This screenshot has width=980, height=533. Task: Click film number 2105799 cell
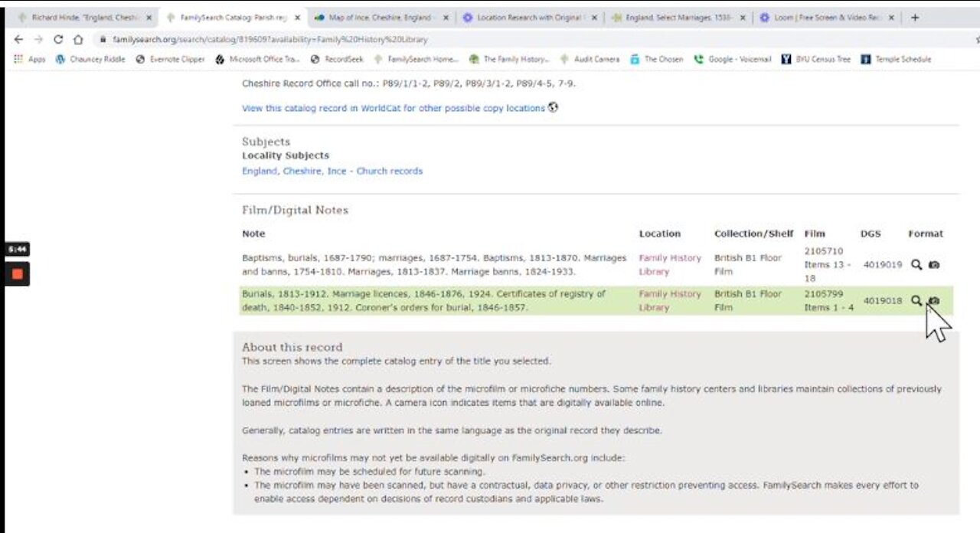[x=828, y=301]
